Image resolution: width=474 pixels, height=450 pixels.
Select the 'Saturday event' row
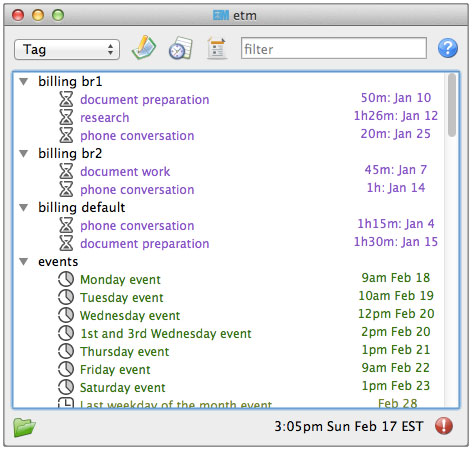[x=123, y=388]
